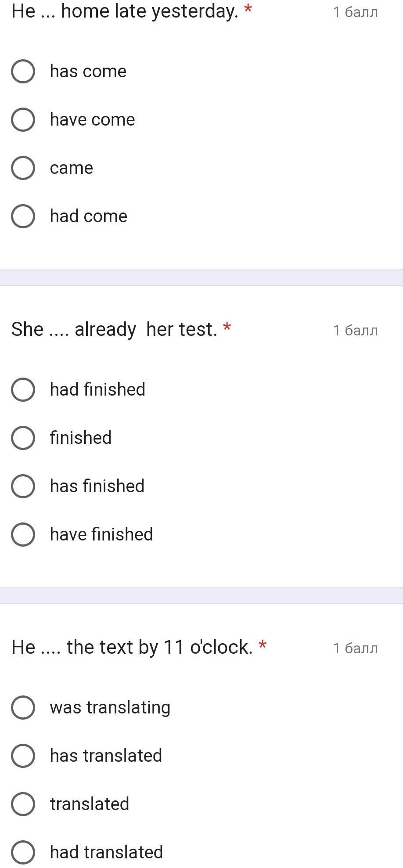The height and width of the screenshot is (868, 403).
Task: Click the 'He .... the text by 11 o'clock' question
Action: (132, 647)
